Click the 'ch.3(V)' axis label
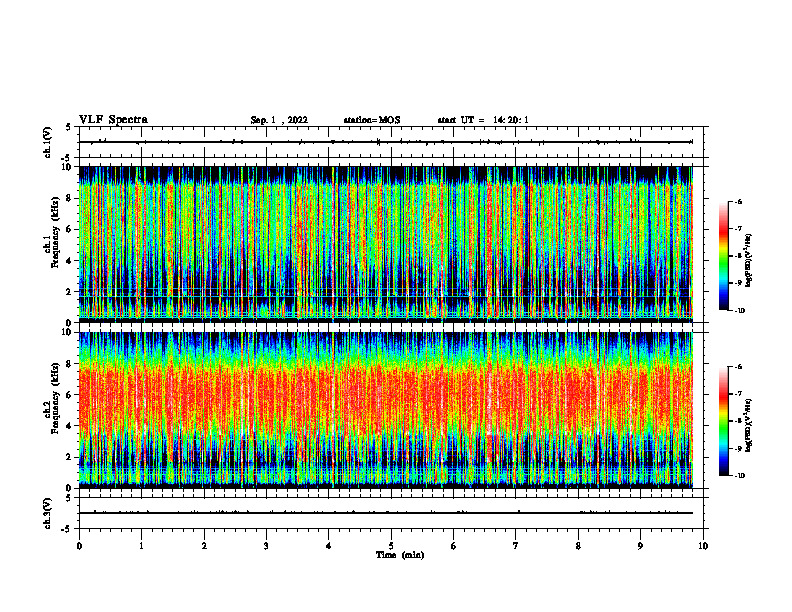Viewport: 792px width, 612px height. point(48,513)
